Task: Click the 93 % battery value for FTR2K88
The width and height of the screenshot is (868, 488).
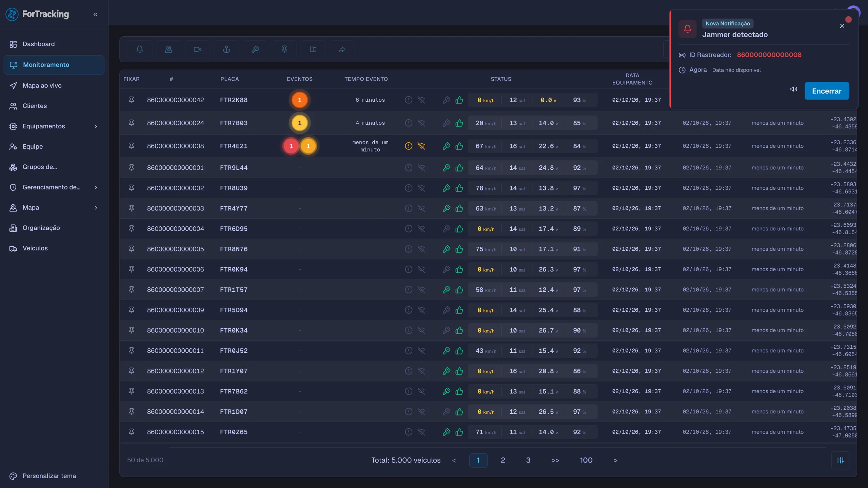Action: (x=579, y=100)
